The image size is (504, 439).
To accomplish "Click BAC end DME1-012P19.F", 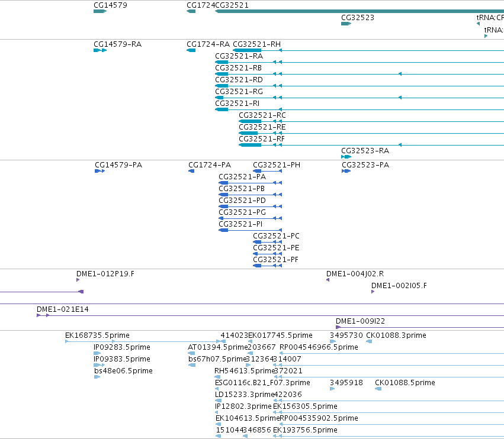I will tap(105, 273).
